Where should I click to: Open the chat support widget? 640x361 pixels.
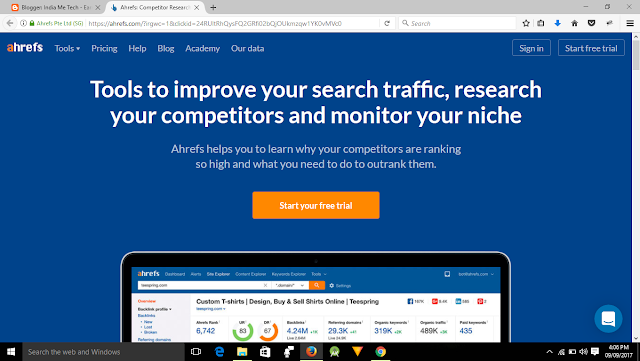[x=608, y=319]
